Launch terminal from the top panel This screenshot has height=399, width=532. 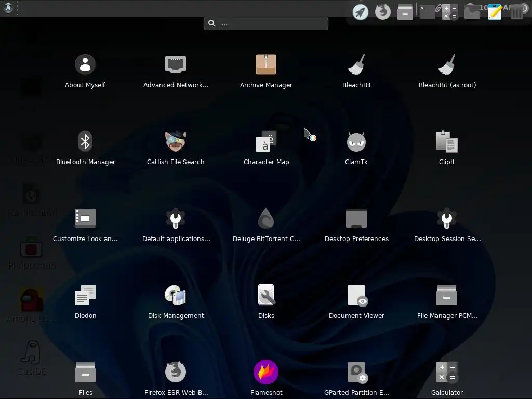(x=428, y=12)
